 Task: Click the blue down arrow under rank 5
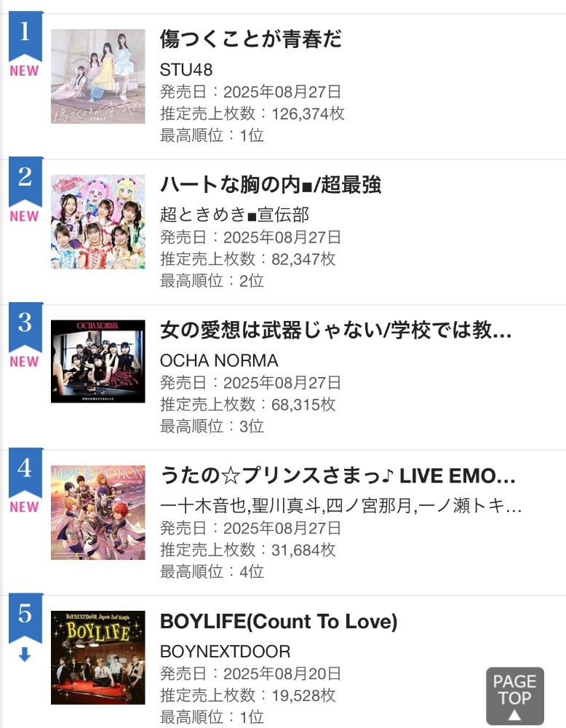[x=25, y=655]
